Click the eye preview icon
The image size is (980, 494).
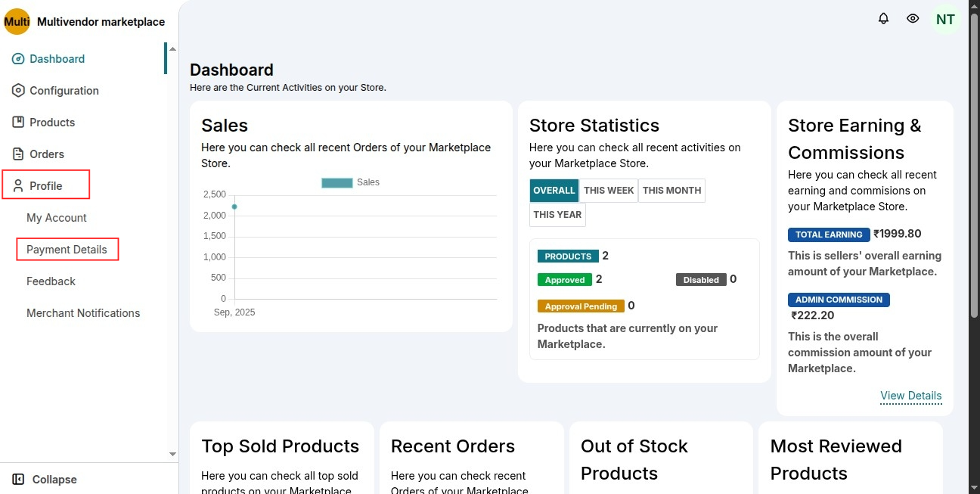tap(913, 19)
